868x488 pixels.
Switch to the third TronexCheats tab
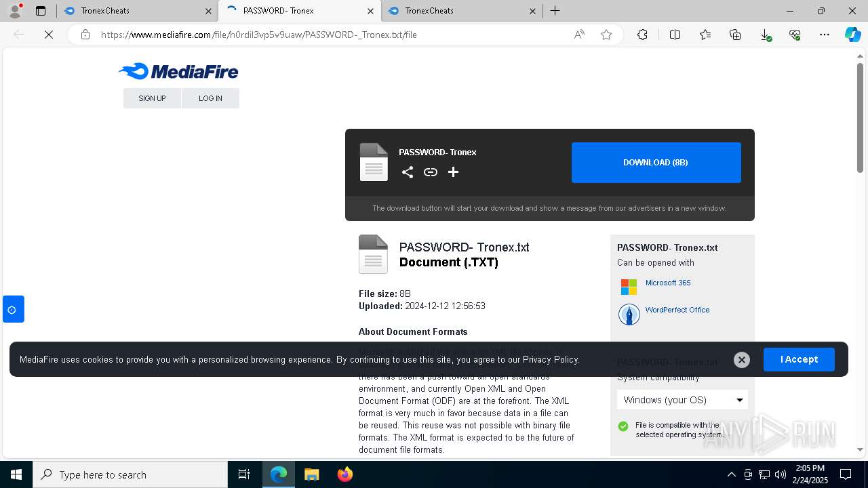pos(461,11)
